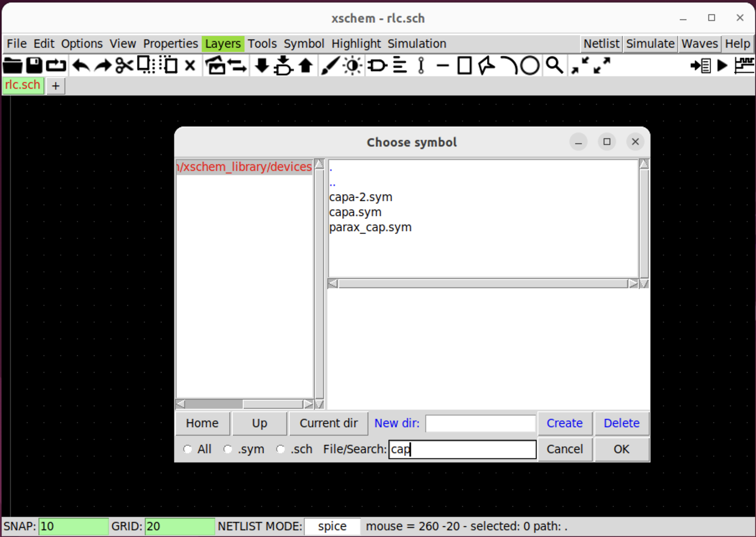Open the Layers menu
Image resolution: width=756 pixels, height=537 pixels.
(223, 44)
